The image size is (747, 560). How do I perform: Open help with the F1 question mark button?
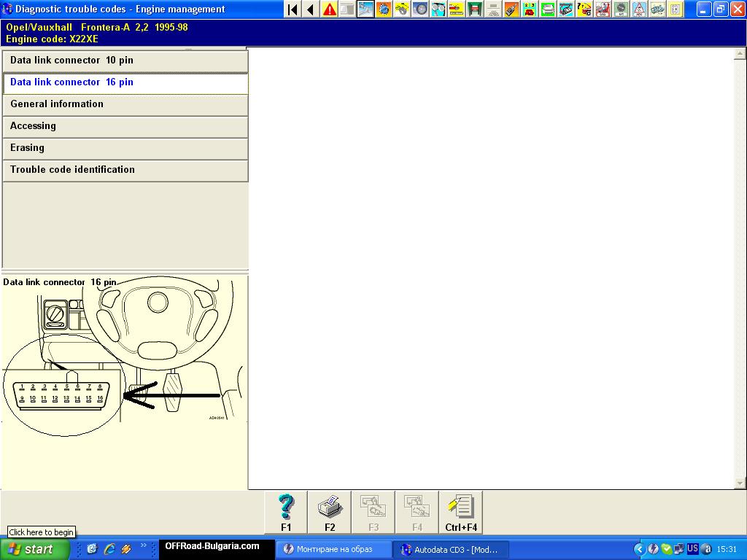pos(286,513)
